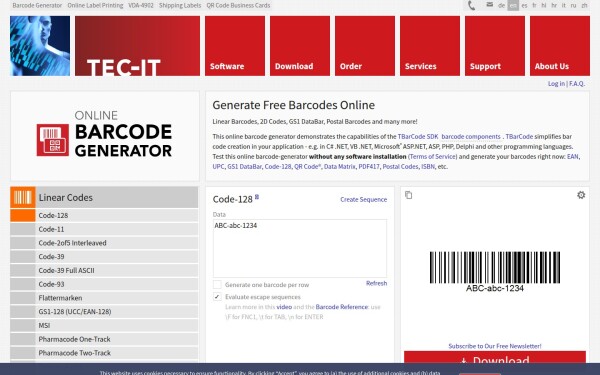The height and width of the screenshot is (375, 600).
Task: Click the generated barcode image
Action: [x=495, y=272]
